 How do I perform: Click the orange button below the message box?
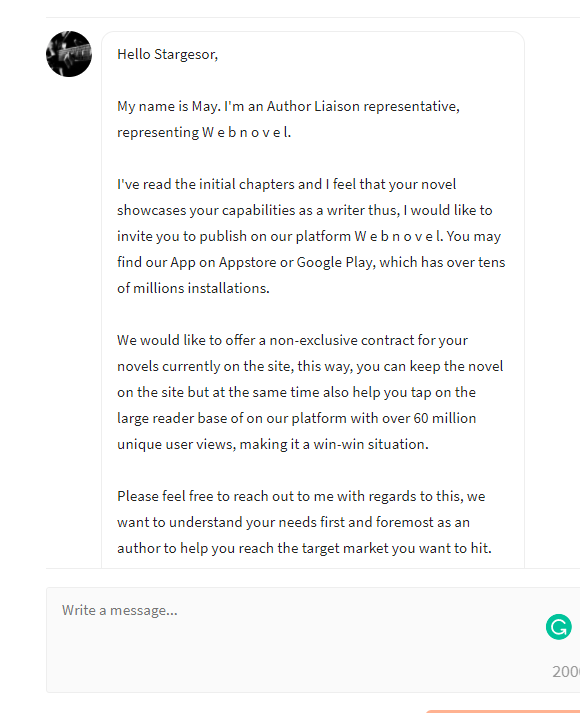(503, 711)
